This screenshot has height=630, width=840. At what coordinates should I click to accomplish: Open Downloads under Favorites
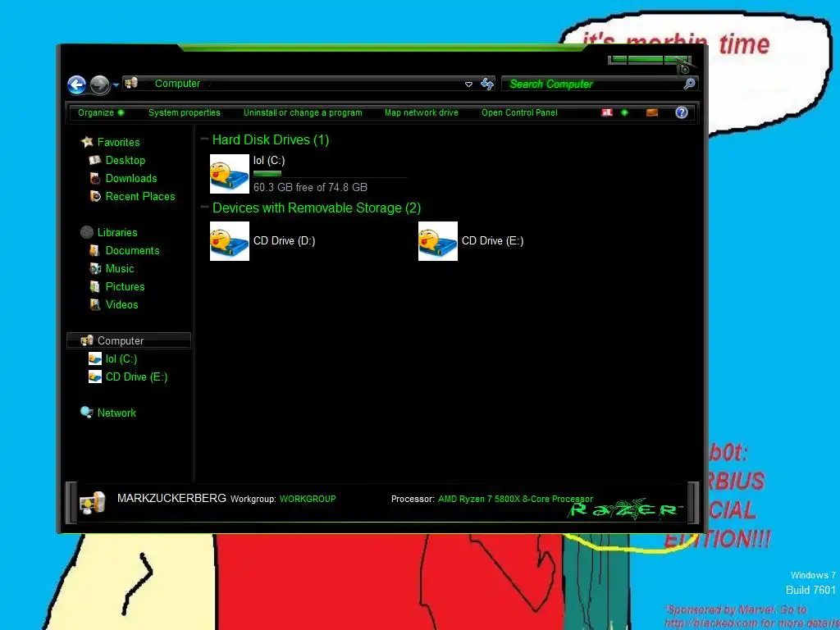coord(131,178)
